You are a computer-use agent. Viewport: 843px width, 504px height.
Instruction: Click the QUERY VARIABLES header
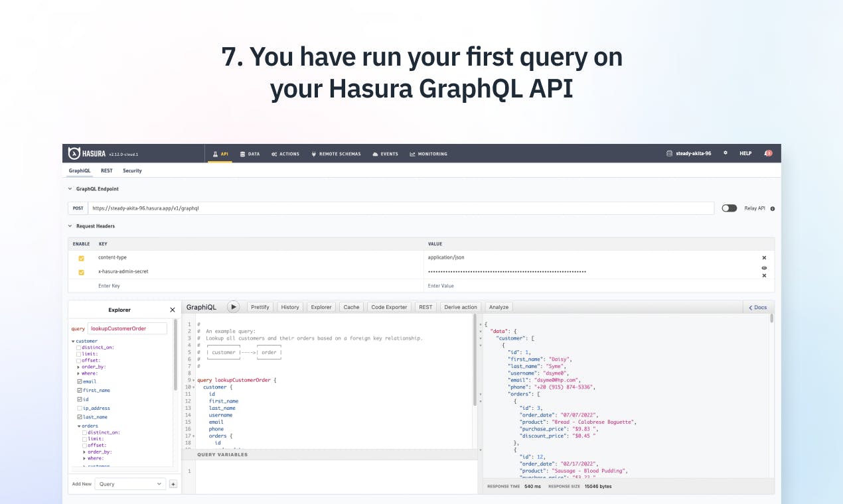pyautogui.click(x=222, y=455)
